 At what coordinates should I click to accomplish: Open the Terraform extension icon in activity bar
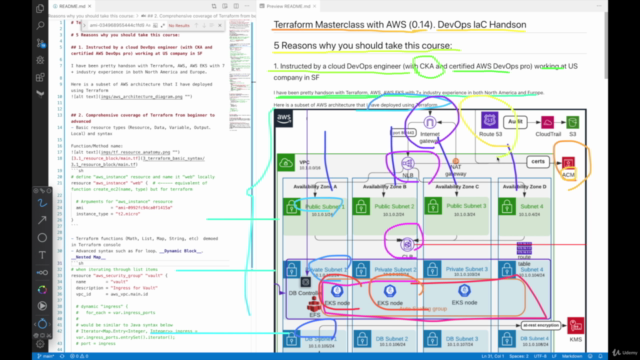pos(40,93)
